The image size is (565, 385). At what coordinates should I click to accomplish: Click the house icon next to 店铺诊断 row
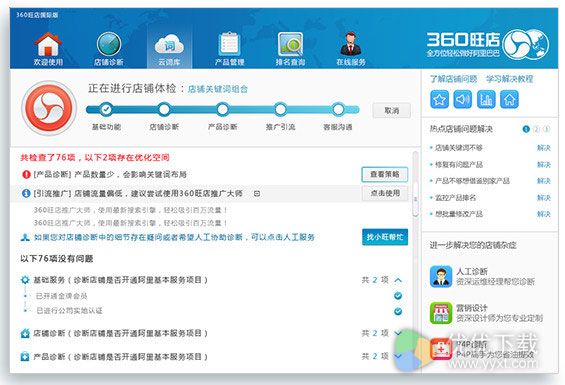pyautogui.click(x=25, y=333)
